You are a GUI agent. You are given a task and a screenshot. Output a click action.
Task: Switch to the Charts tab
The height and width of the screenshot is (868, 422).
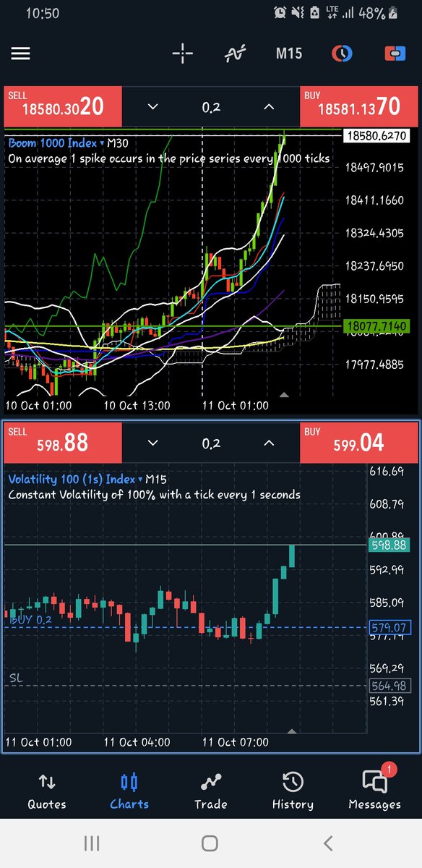(x=129, y=790)
